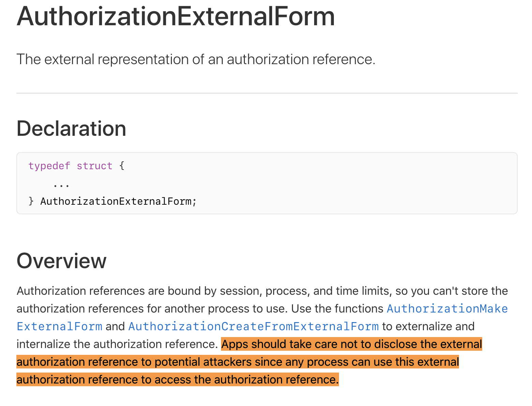Click the closing curly brace in code
This screenshot has width=532, height=406.
coord(31,201)
